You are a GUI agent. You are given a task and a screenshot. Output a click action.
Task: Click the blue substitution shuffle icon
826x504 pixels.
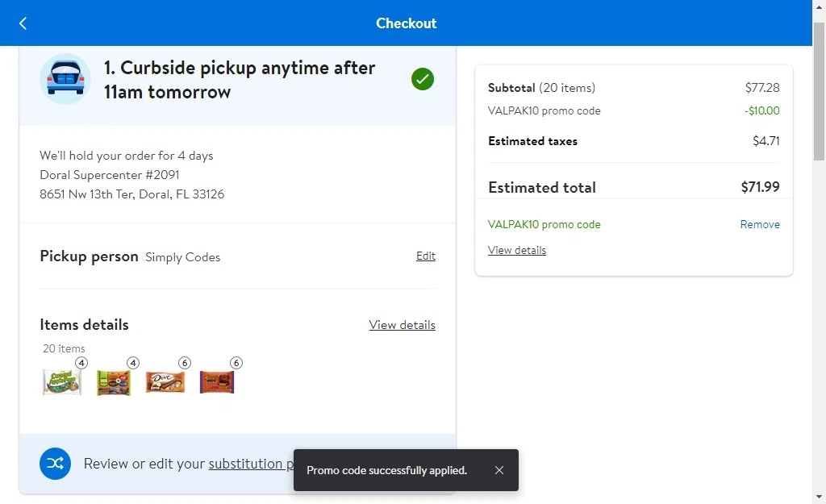coord(56,464)
